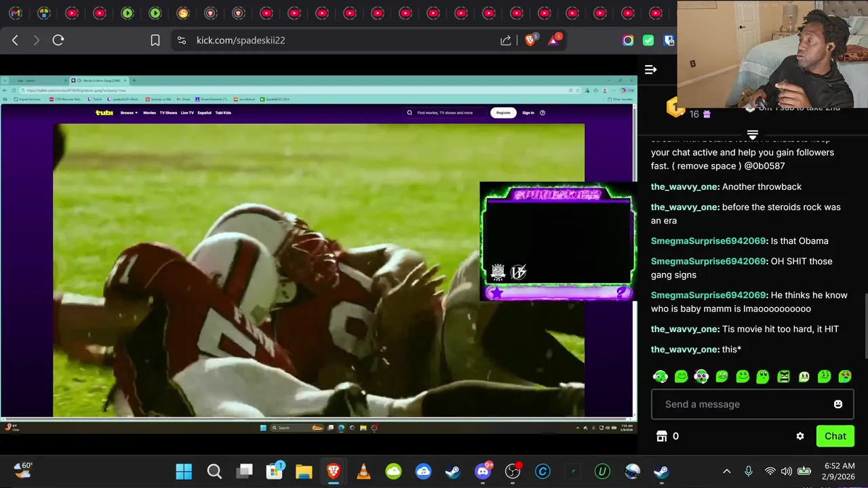Select 'Watch Gridiron Gang' tab in stream

pyautogui.click(x=100, y=80)
